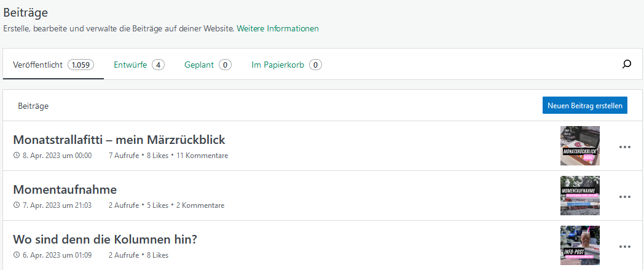Open the search posts magnifier icon
Viewport: 644px width, 270px height.
(627, 64)
